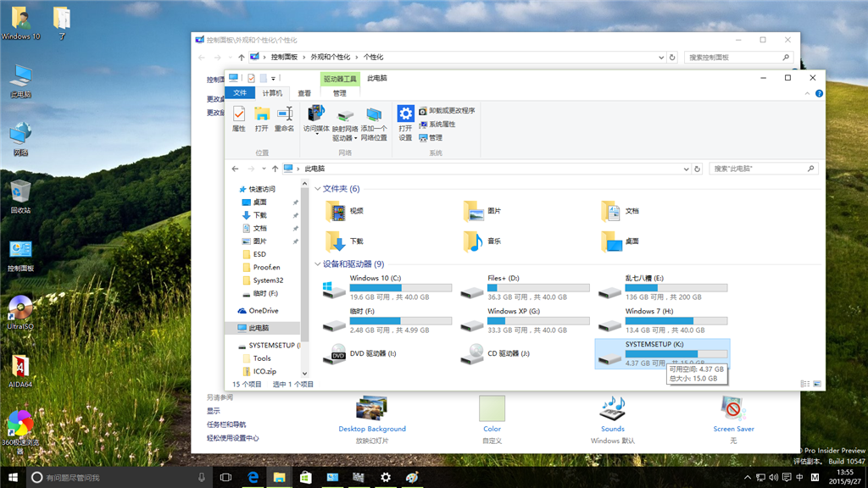Click Taskbar and Navigation (任务栏和导航) link
868x488 pixels.
coord(226,425)
